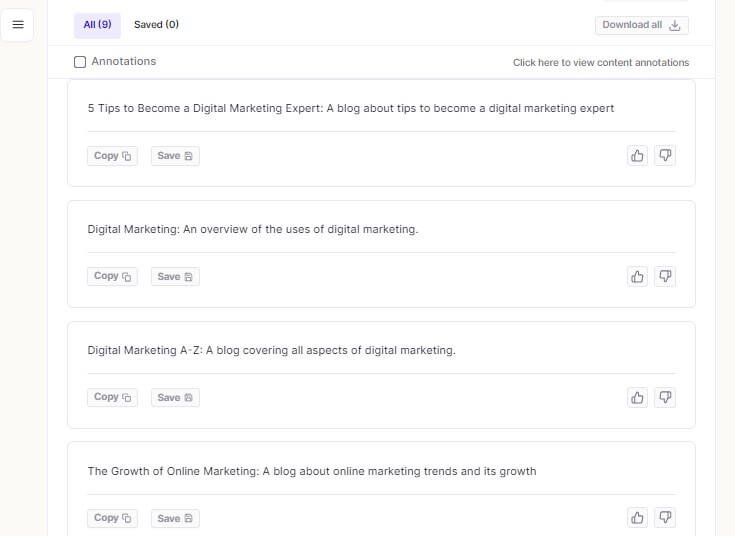Screen dimensions: 735x536
Task: Like the '5 Tips to Become a Digital Marketing Expert' result
Action: [x=637, y=156]
